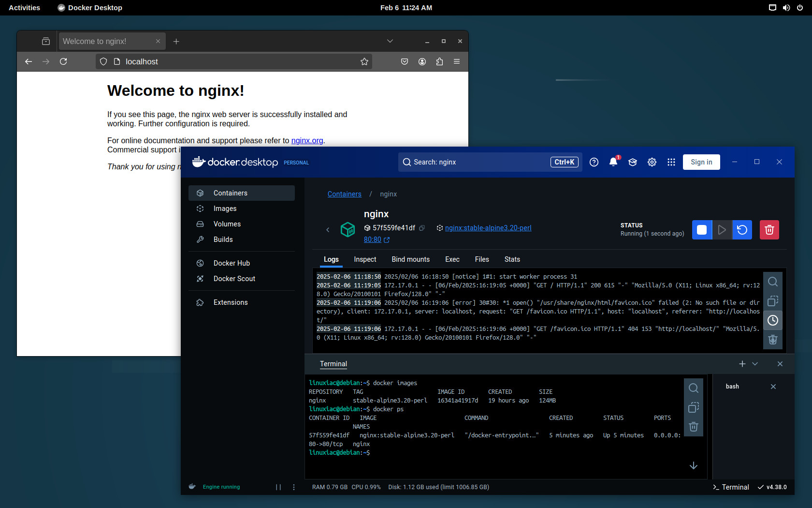The width and height of the screenshot is (812, 508).
Task: Delete the nginx container with red trash icon
Action: pyautogui.click(x=769, y=230)
